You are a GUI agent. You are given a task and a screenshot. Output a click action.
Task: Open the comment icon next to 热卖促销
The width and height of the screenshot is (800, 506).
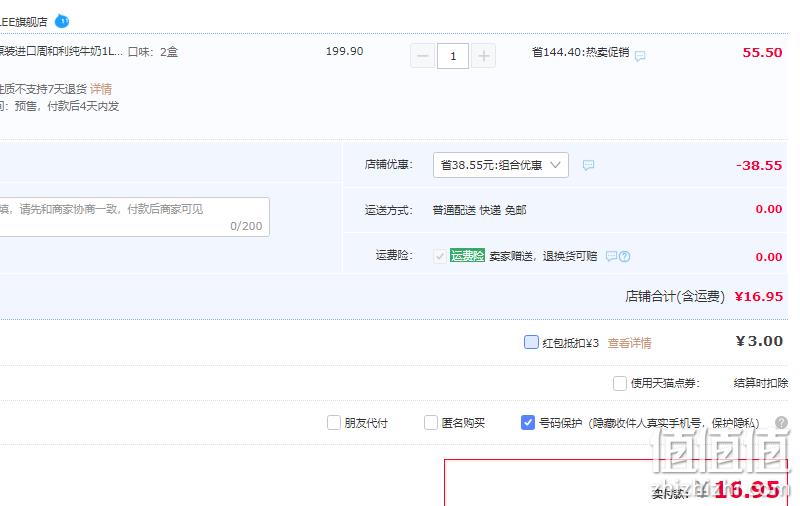(640, 56)
